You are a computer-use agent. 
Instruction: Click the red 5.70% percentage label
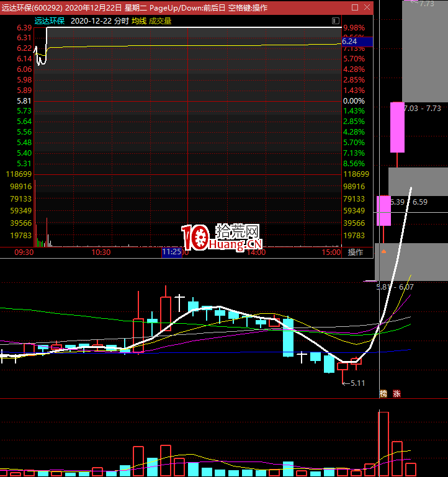(x=354, y=59)
